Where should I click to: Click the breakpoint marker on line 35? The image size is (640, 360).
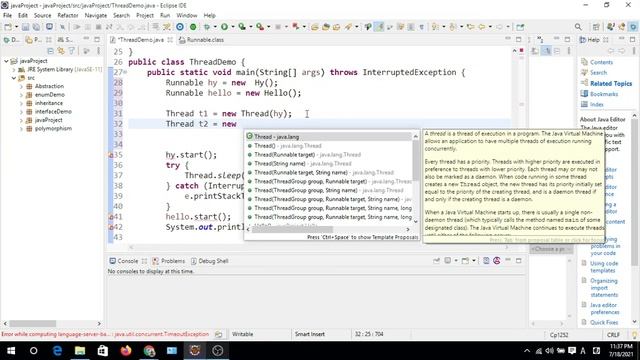[111, 155]
